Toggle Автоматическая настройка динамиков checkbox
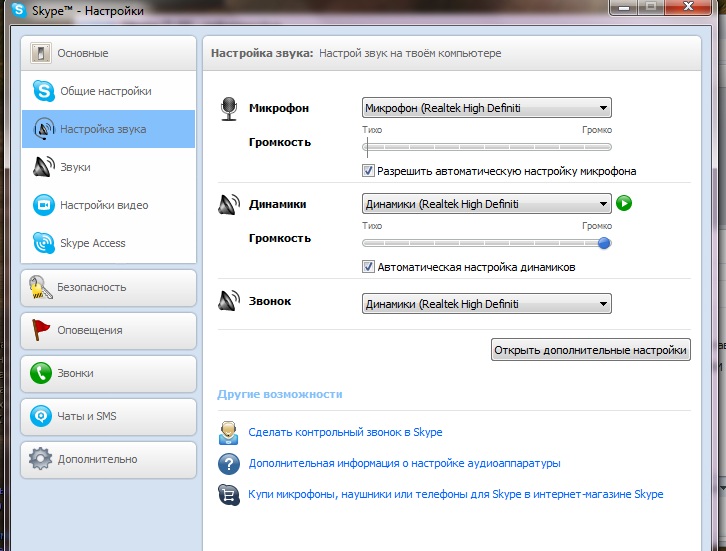The height and width of the screenshot is (551, 726). 368,267
